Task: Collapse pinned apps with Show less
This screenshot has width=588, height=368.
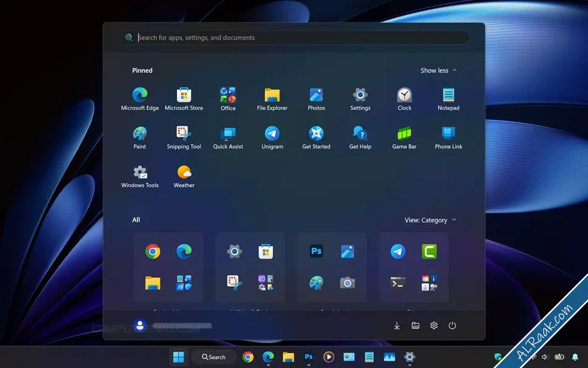Action: (438, 70)
